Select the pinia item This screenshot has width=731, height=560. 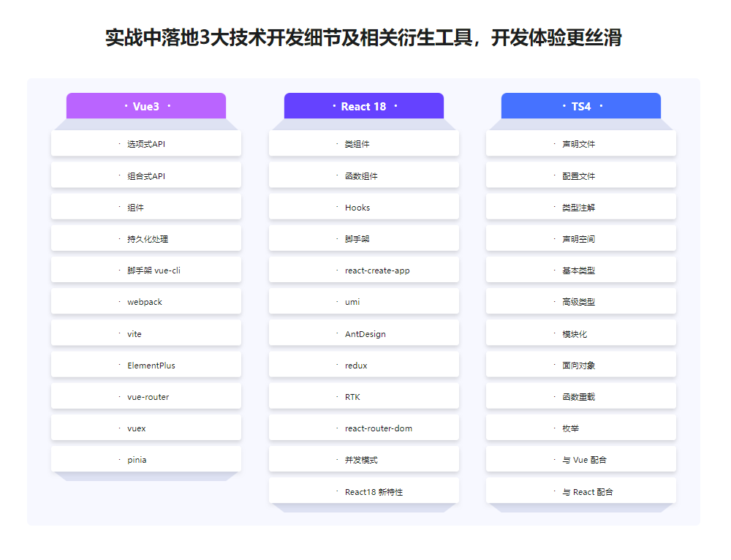pos(145,459)
